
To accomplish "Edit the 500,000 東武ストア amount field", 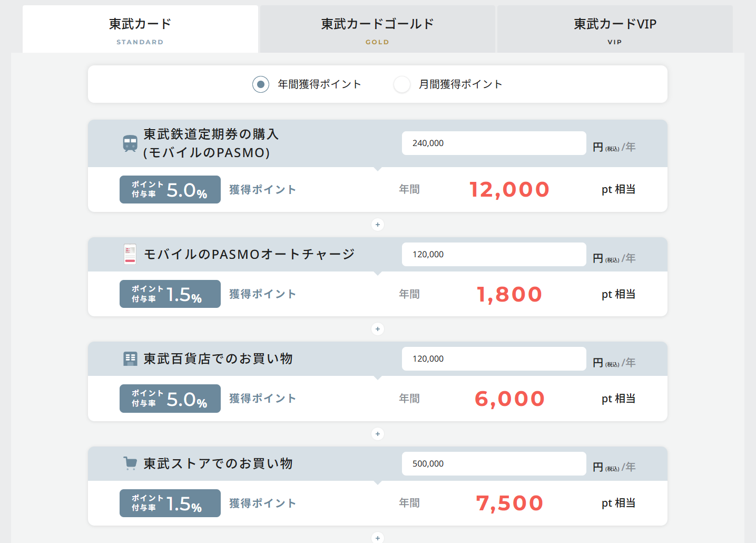I will 494,464.
